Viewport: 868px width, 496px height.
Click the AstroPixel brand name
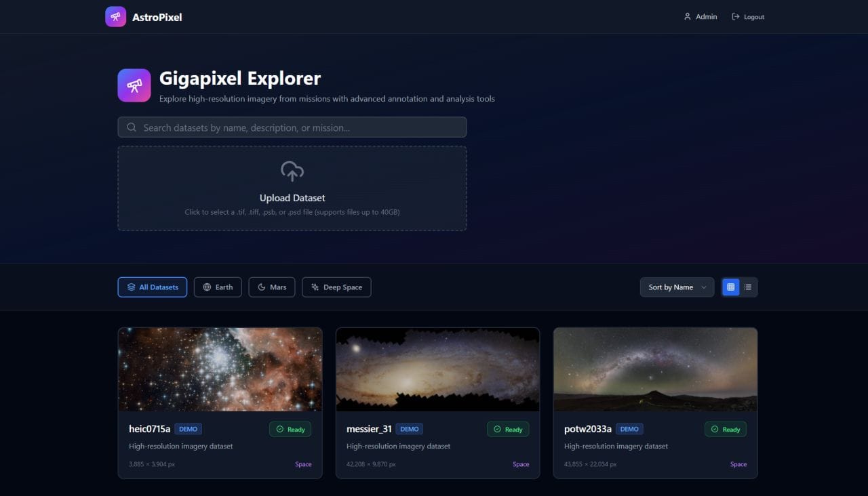click(157, 17)
